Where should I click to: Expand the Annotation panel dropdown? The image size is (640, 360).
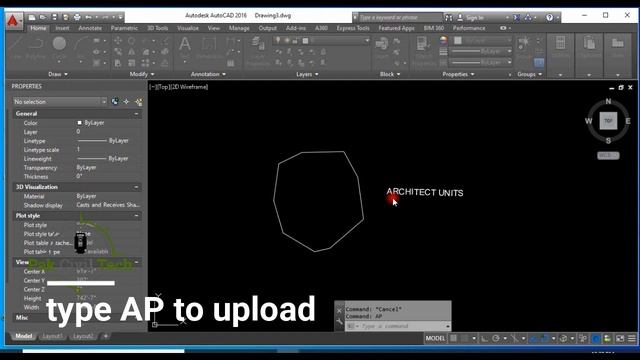[x=208, y=74]
